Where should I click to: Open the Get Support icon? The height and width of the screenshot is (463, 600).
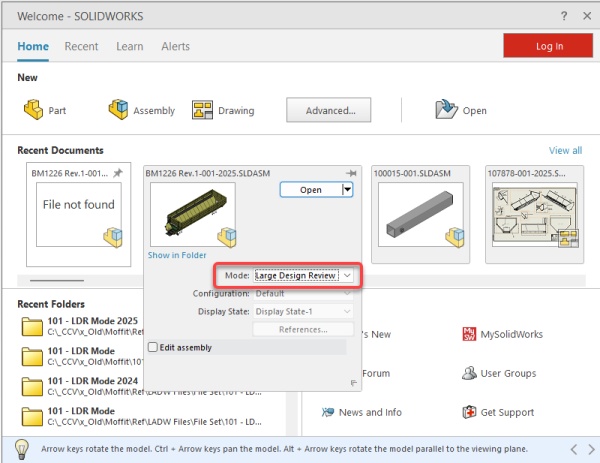pyautogui.click(x=469, y=412)
